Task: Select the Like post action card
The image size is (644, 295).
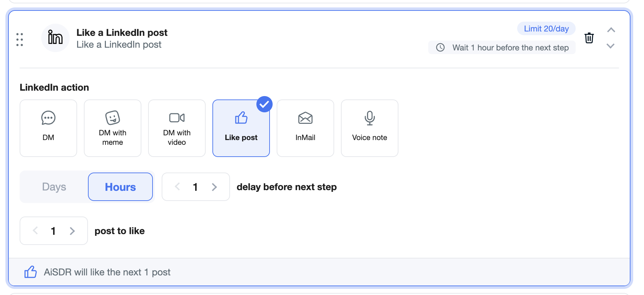Action: (x=241, y=128)
